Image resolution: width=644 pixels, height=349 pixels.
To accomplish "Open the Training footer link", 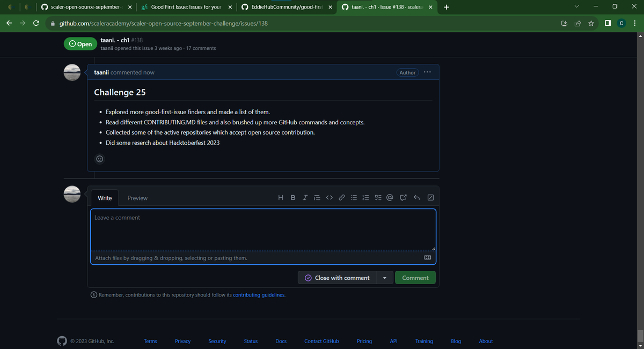I will tap(424, 341).
